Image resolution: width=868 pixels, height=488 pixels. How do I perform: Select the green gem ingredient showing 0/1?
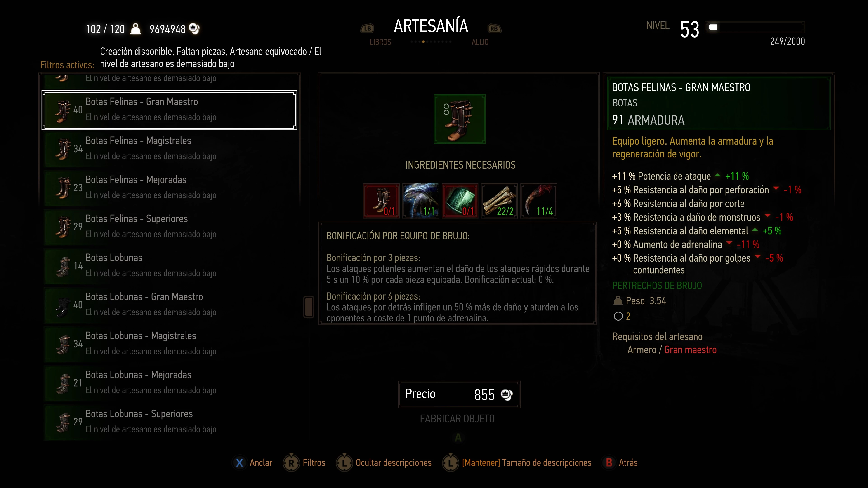pos(460,201)
